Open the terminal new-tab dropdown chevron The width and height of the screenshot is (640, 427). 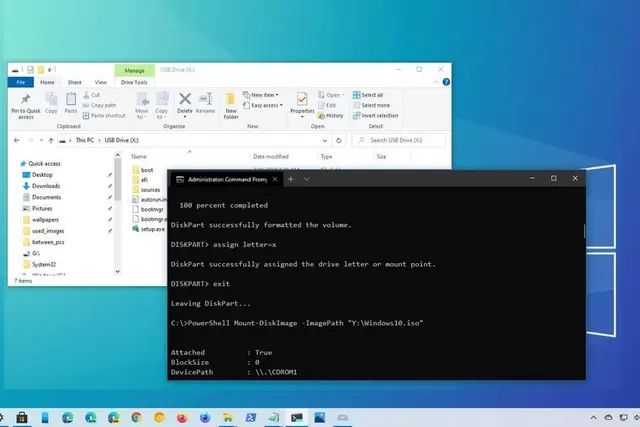pos(307,179)
